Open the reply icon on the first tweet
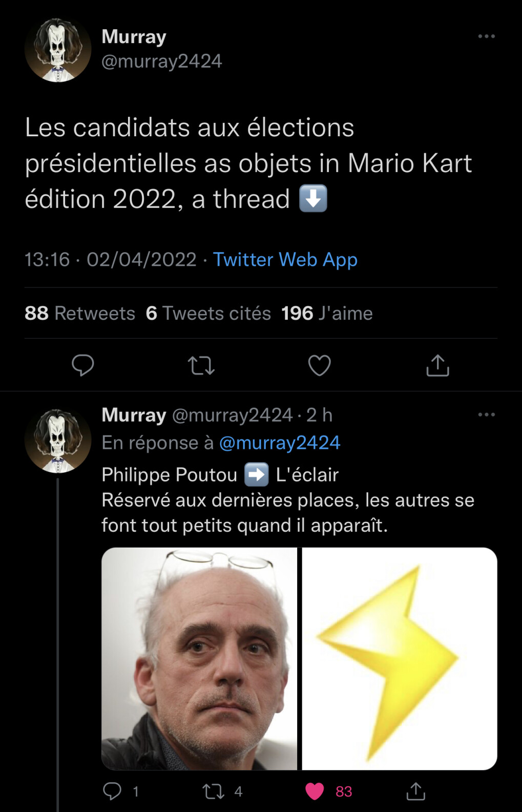 click(x=83, y=365)
